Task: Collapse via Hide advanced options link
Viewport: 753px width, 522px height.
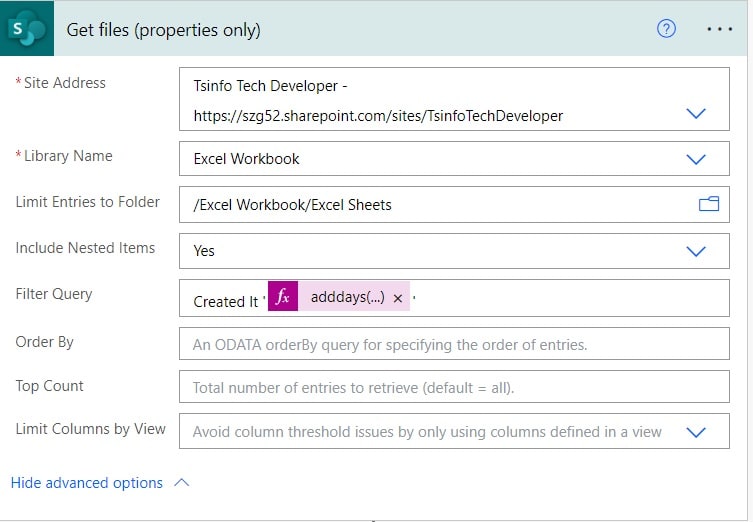Action: tap(87, 483)
